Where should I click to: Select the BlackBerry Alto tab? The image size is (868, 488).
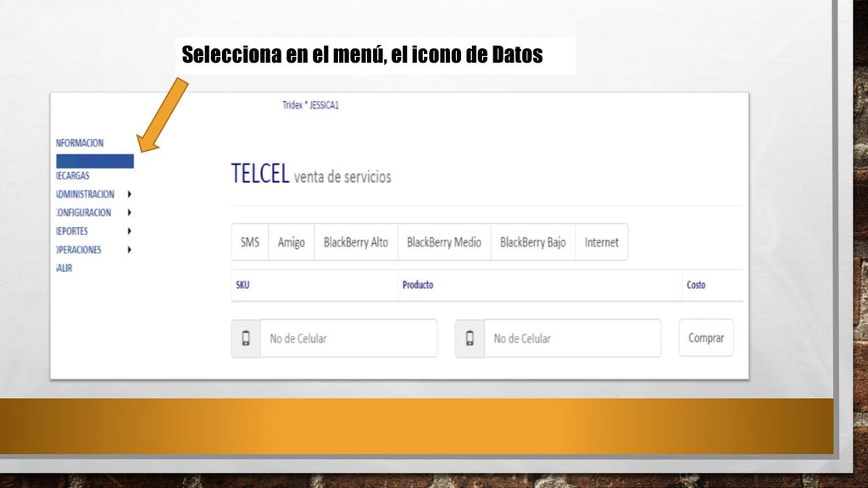356,241
